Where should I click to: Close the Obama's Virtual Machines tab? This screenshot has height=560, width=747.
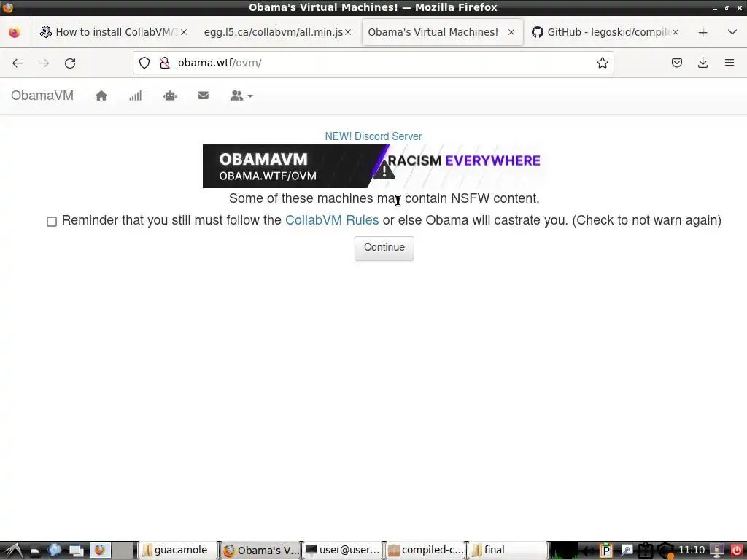511,32
